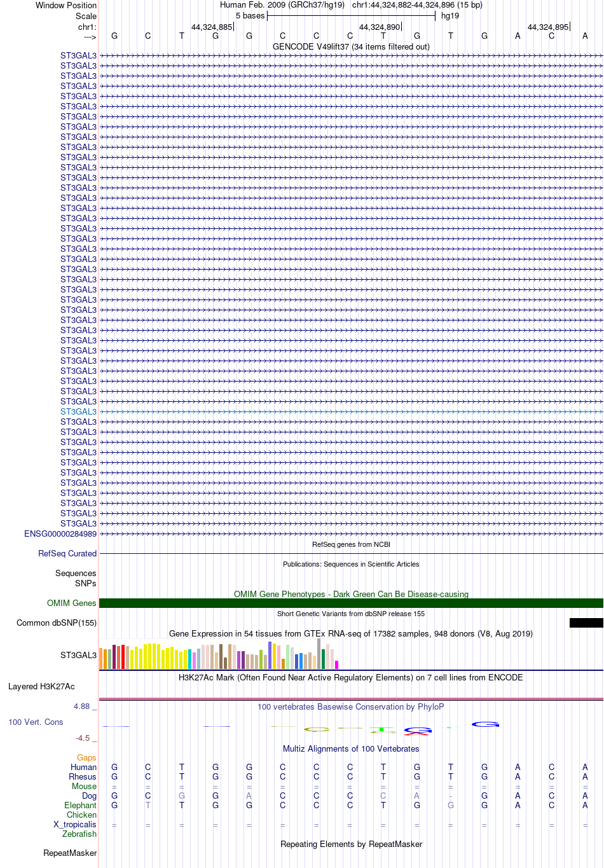604x868 pixels.
Task: Select the Human species row label
Action: click(x=83, y=767)
